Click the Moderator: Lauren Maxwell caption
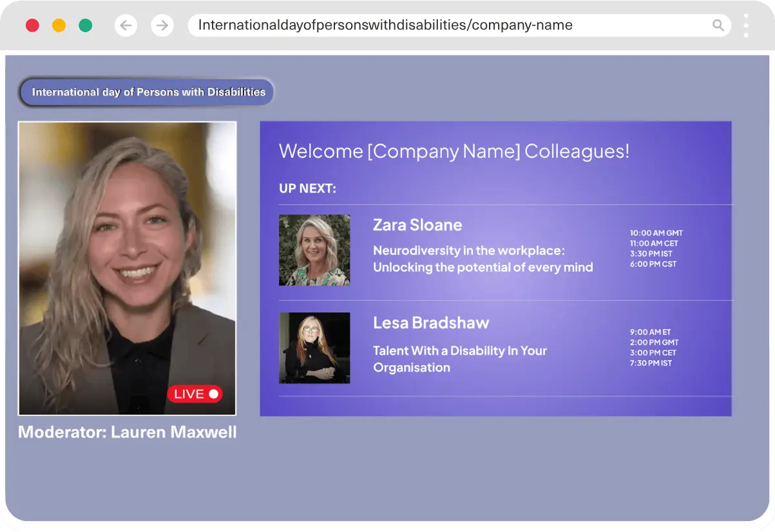 (127, 432)
